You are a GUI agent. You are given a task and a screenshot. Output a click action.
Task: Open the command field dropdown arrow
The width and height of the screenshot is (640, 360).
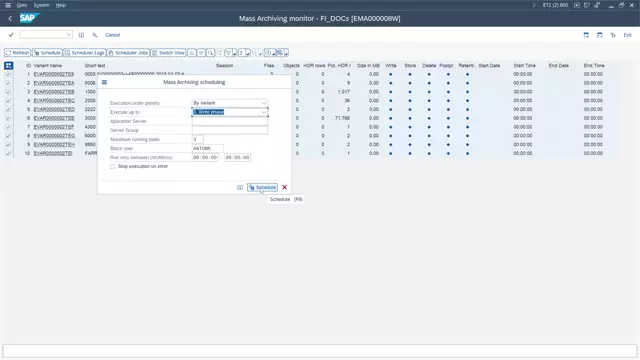(x=69, y=35)
